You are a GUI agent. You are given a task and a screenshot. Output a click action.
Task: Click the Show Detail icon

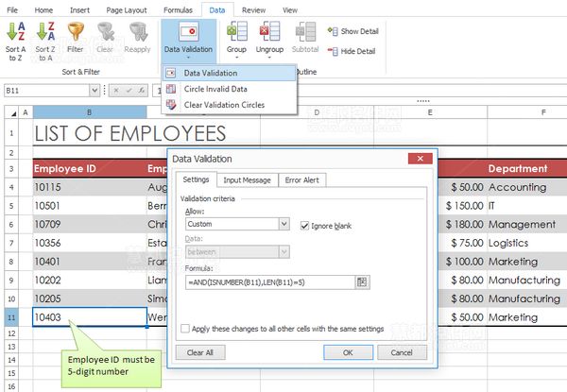pyautogui.click(x=333, y=31)
